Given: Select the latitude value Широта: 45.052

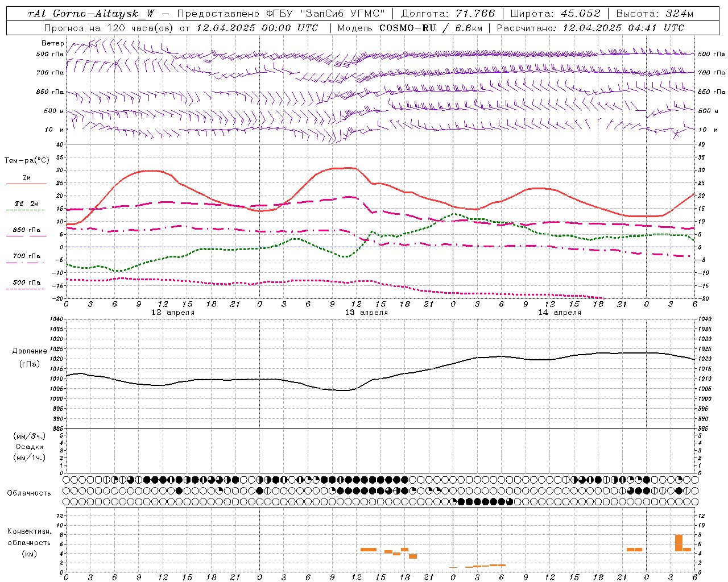Looking at the screenshot, I should click(x=555, y=14).
